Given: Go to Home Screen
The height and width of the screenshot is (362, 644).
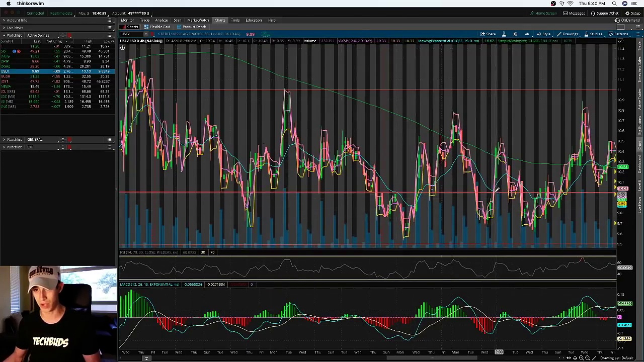Looking at the screenshot, I should (543, 13).
